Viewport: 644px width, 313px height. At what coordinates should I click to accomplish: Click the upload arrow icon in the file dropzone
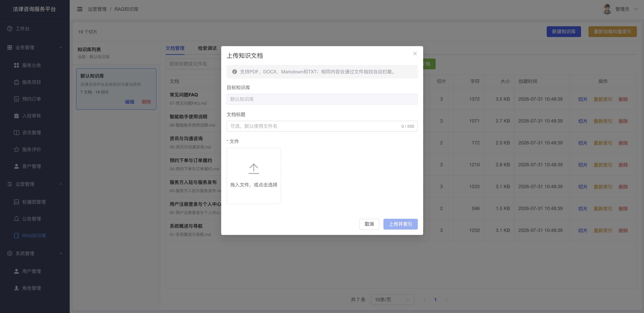coord(254,169)
